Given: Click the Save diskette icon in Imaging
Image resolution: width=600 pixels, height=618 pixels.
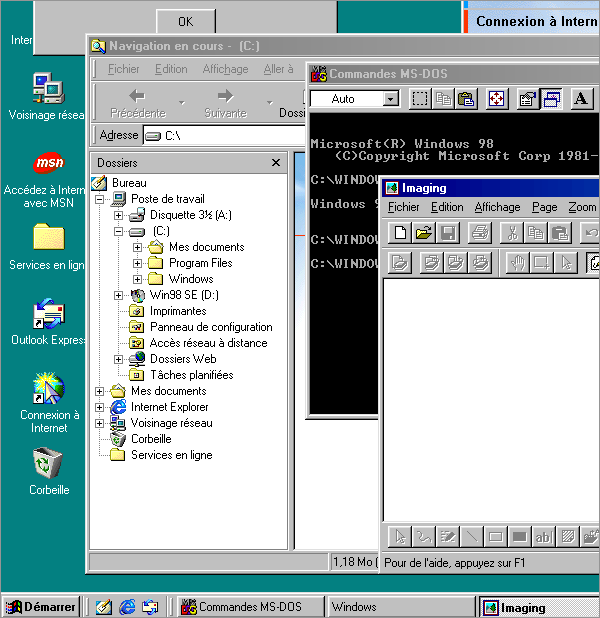Looking at the screenshot, I should [448, 233].
